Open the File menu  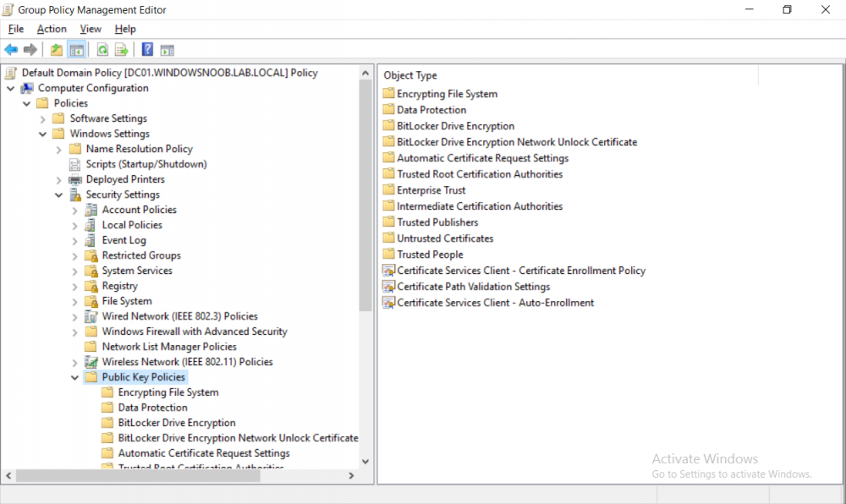tap(15, 29)
